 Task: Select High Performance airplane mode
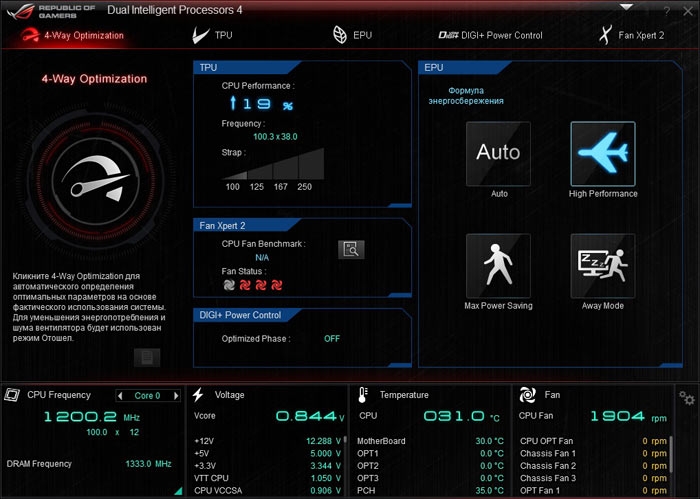tap(602, 153)
